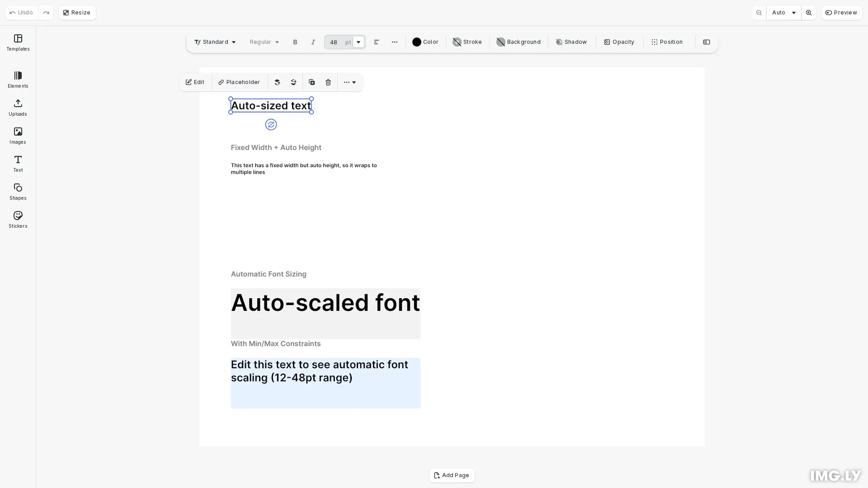Browse Stickers in the sidebar
Viewport: 868px width, 488px height.
18,220
